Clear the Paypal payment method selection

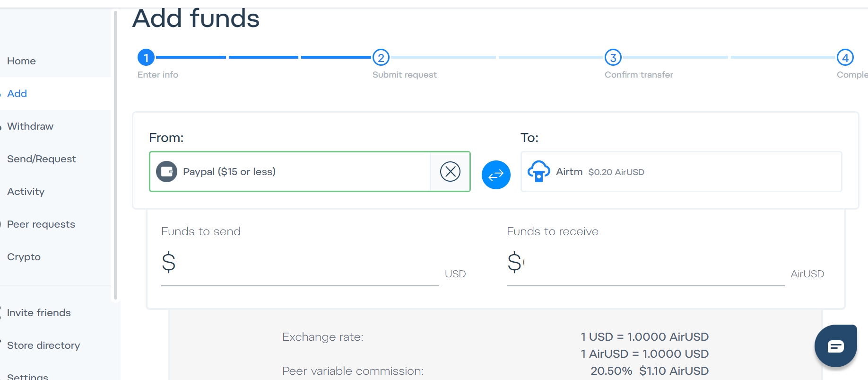click(x=450, y=171)
